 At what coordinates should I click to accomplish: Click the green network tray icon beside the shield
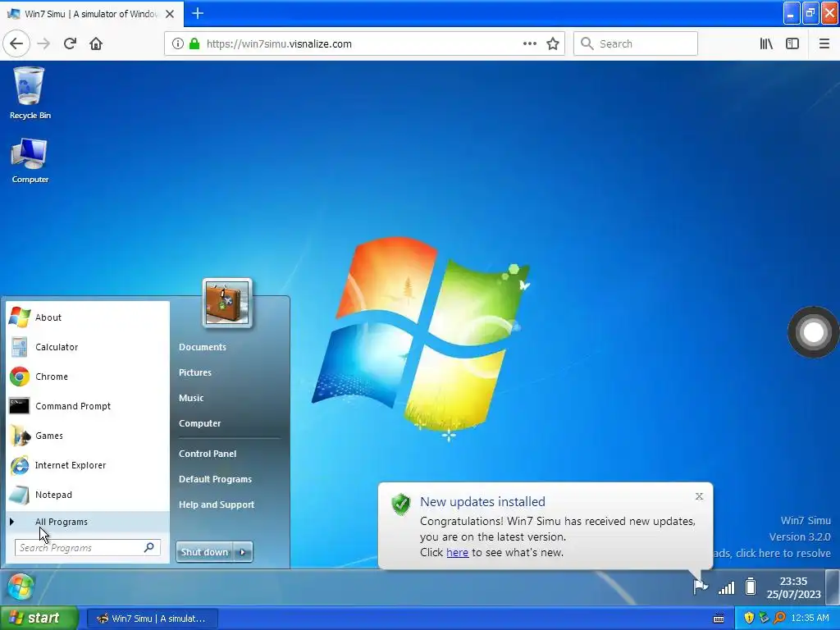point(764,619)
